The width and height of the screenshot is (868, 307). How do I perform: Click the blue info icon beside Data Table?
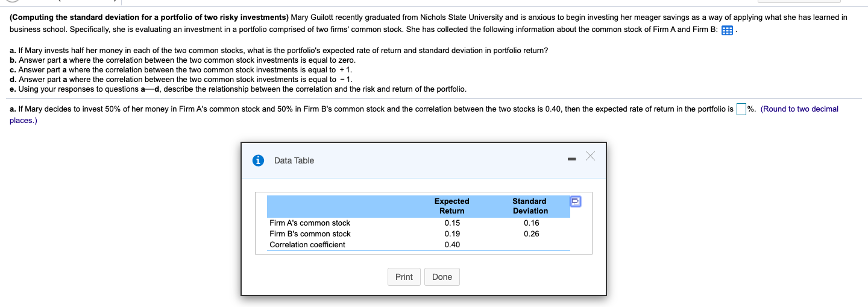point(258,160)
